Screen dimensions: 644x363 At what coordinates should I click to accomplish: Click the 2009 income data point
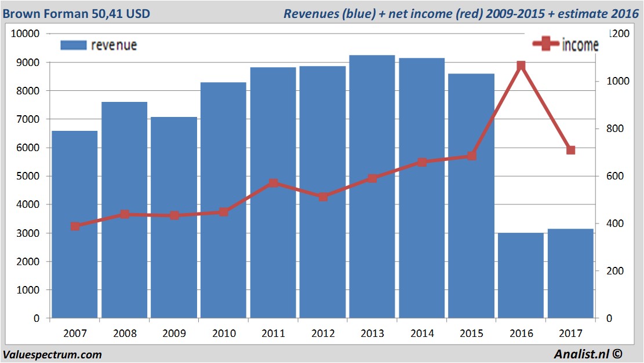coord(174,215)
